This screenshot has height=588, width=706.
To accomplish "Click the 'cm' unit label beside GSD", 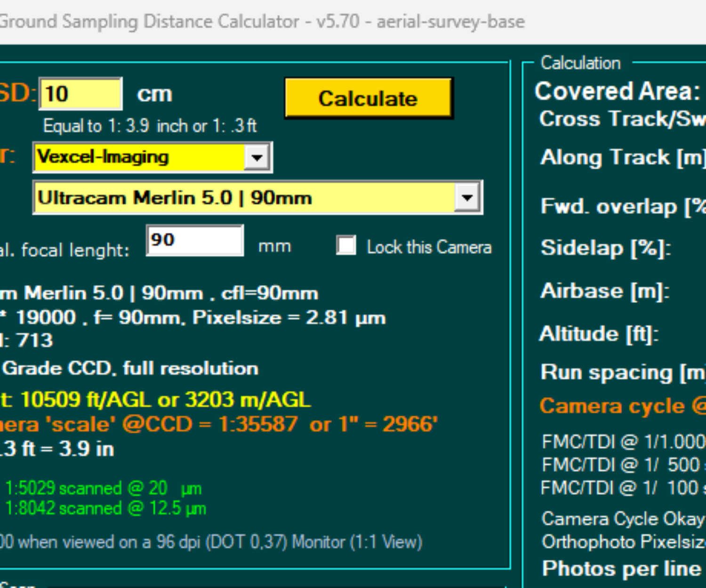I will pyautogui.click(x=155, y=94).
